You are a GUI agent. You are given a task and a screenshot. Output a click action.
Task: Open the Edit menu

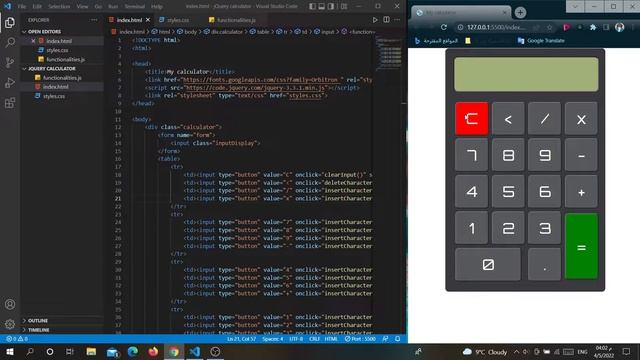[37, 6]
